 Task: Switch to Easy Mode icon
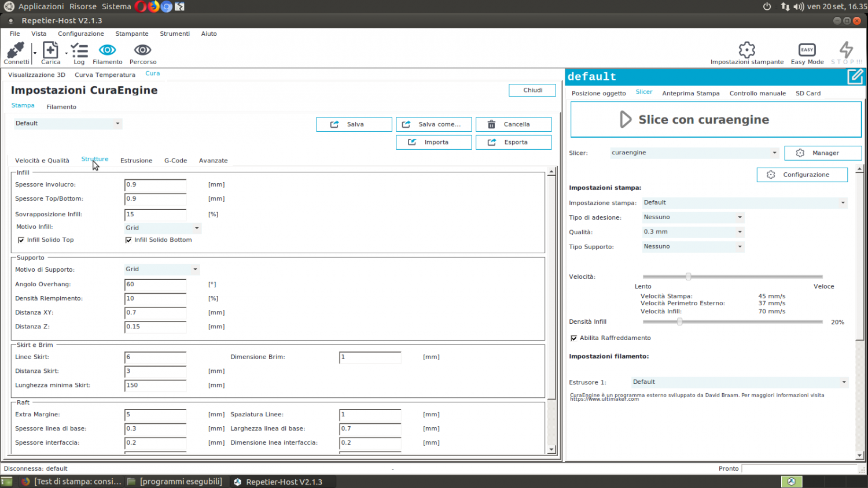(807, 50)
